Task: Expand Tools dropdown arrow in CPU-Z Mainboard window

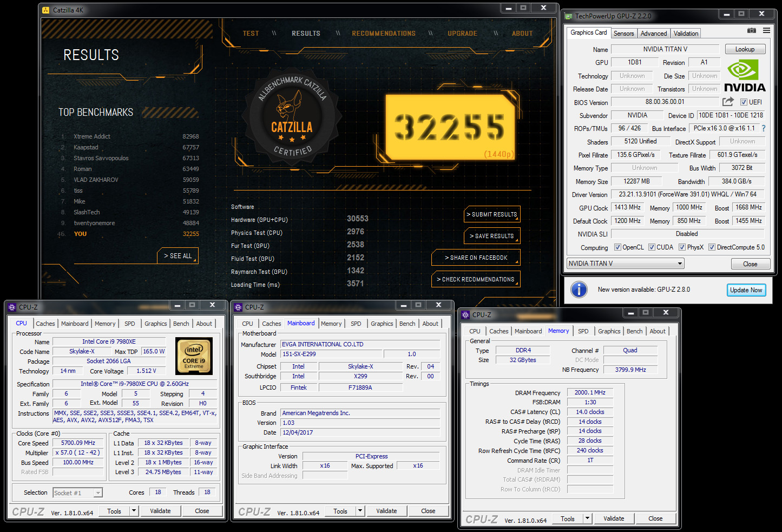Action: coord(360,511)
